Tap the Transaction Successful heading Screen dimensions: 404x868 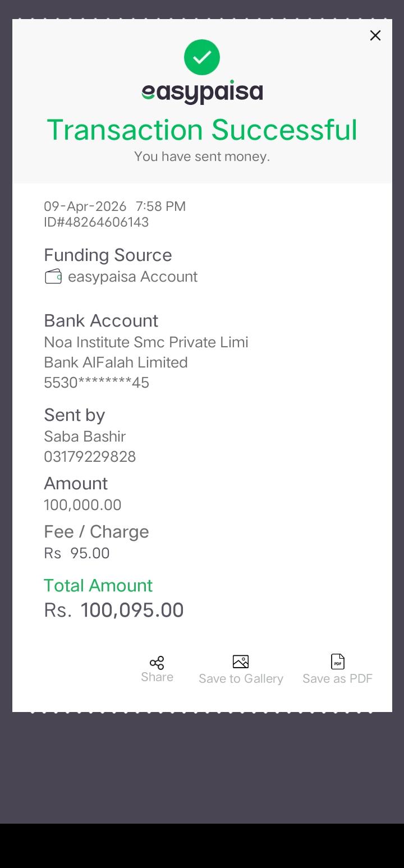202,130
